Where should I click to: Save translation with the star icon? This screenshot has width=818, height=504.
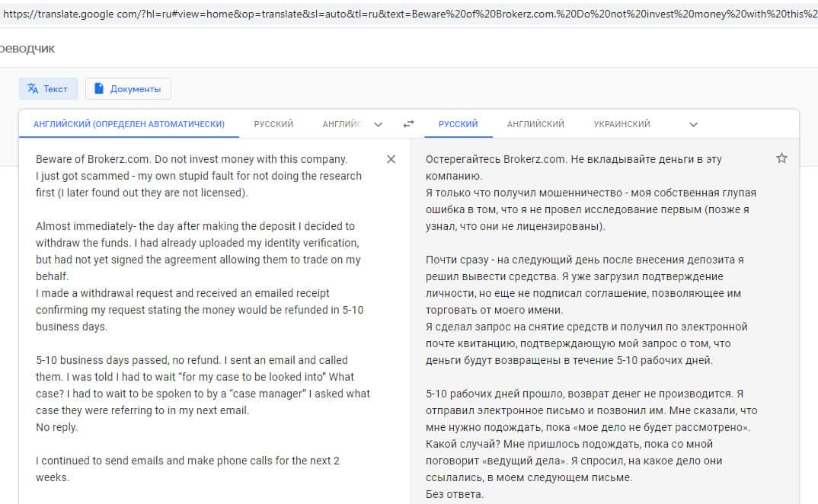[x=781, y=158]
